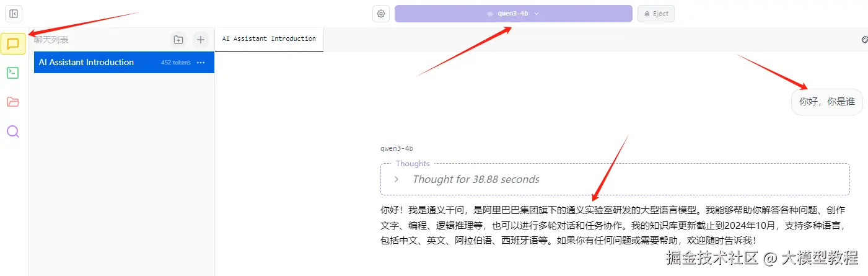Open the eye icon inside the model selector
Image resolution: width=868 pixels, height=276 pixels.
click(x=490, y=14)
